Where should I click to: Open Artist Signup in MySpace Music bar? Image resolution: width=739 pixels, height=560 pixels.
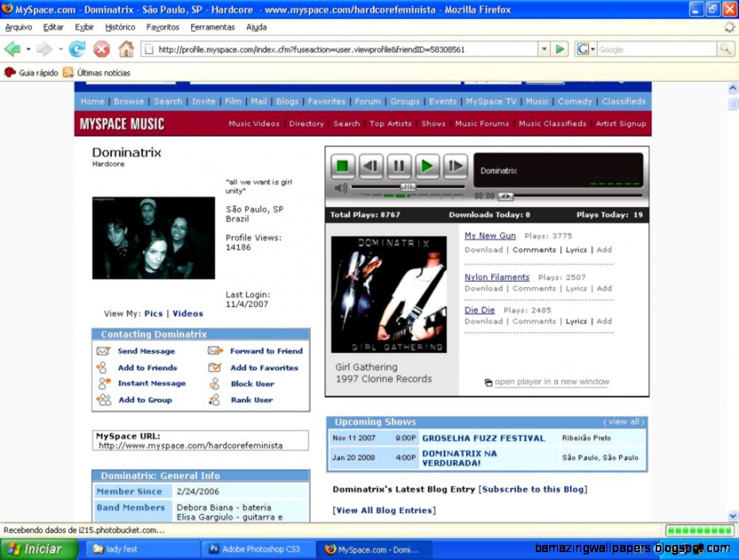pos(621,124)
